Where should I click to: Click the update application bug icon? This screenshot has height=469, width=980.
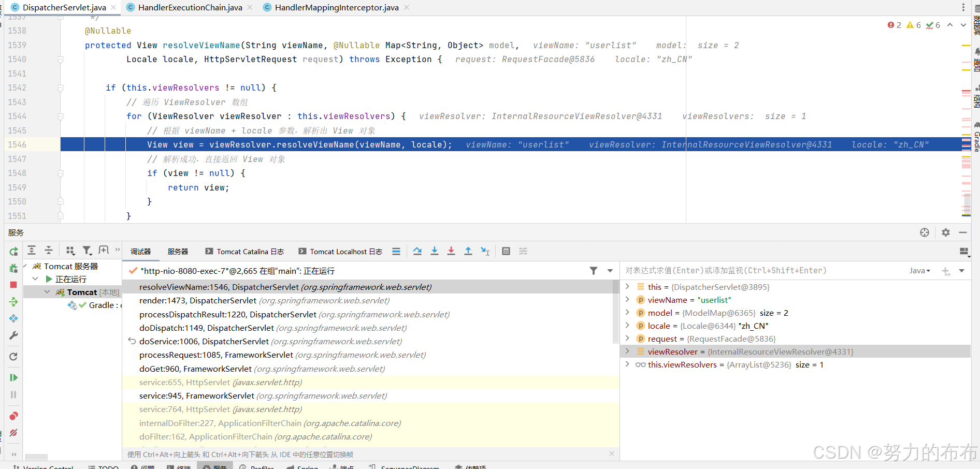click(x=13, y=268)
